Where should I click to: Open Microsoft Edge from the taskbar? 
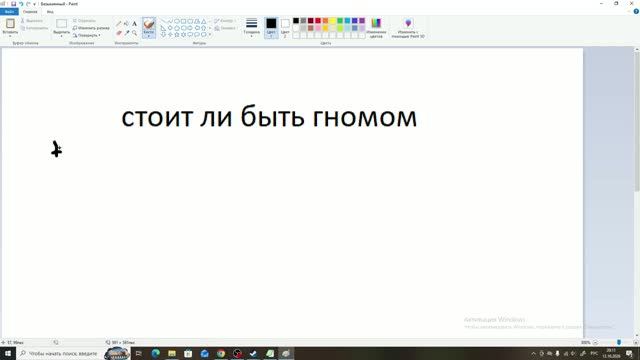[156, 353]
